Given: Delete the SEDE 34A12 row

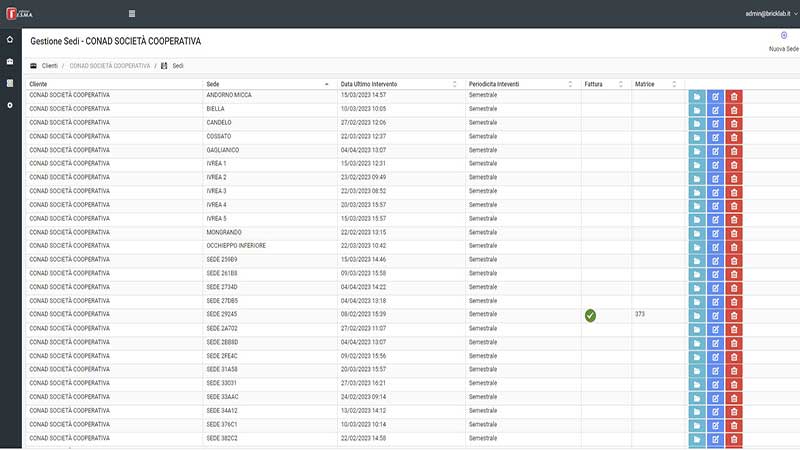Looking at the screenshot, I should click(x=734, y=412).
